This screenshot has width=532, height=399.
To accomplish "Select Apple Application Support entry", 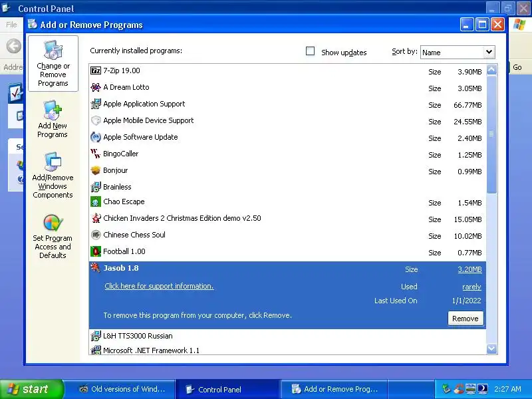I will (x=287, y=104).
